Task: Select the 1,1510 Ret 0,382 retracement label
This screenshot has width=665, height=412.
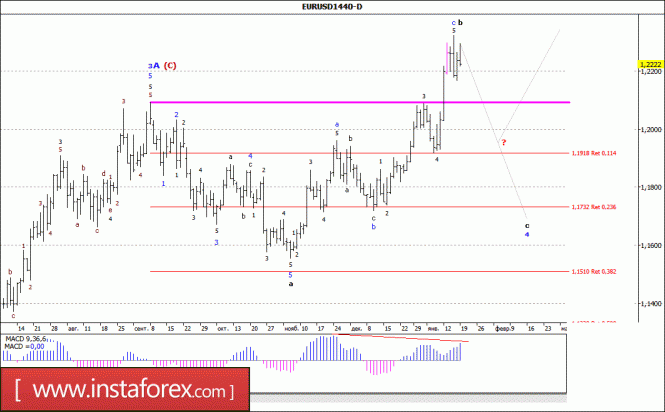Action: tap(594, 272)
